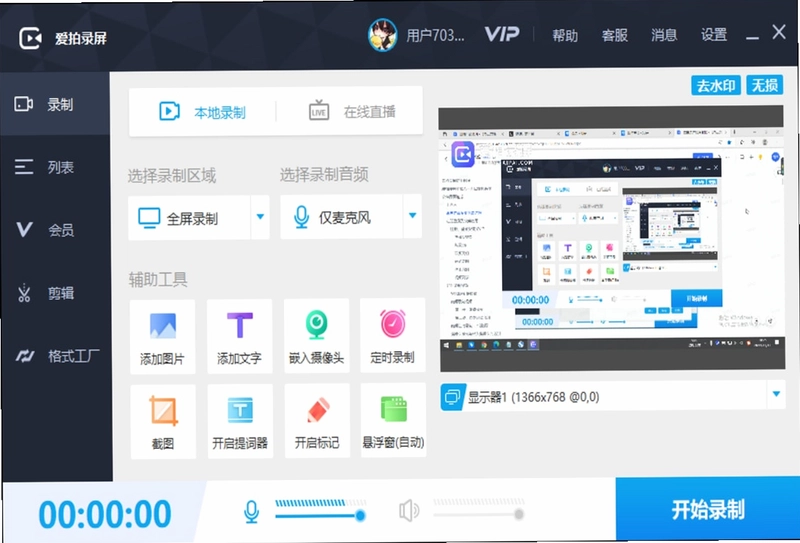Image resolution: width=800 pixels, height=543 pixels.
Task: Close the 爱拍录屏 window
Action: click(x=779, y=32)
